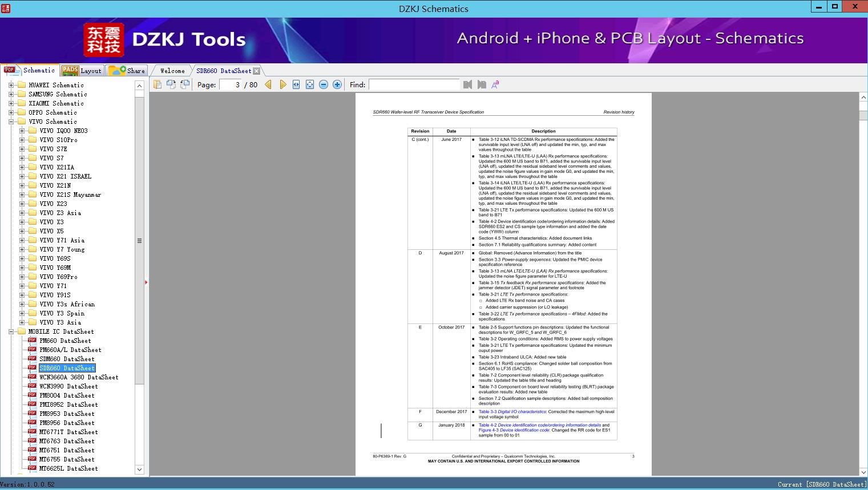
Task: Open the Welcome tab
Action: pyautogui.click(x=172, y=71)
